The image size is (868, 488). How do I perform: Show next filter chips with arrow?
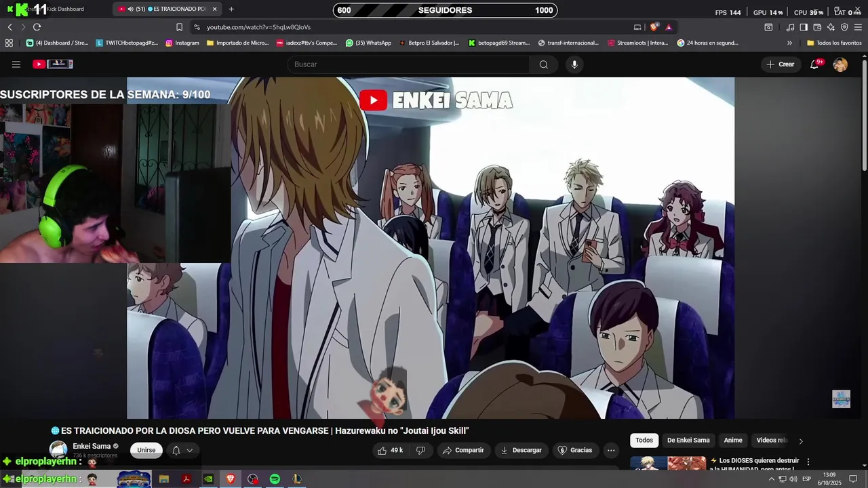(x=801, y=441)
